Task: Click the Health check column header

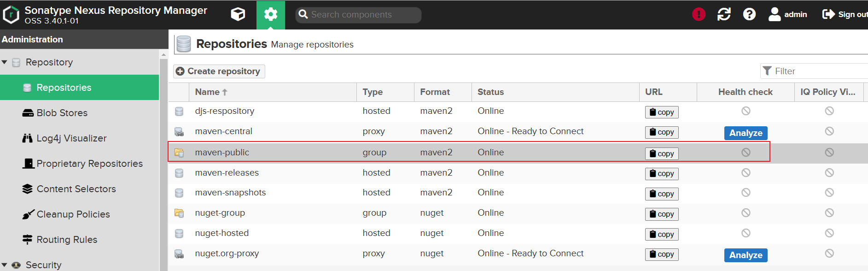Action: [746, 92]
